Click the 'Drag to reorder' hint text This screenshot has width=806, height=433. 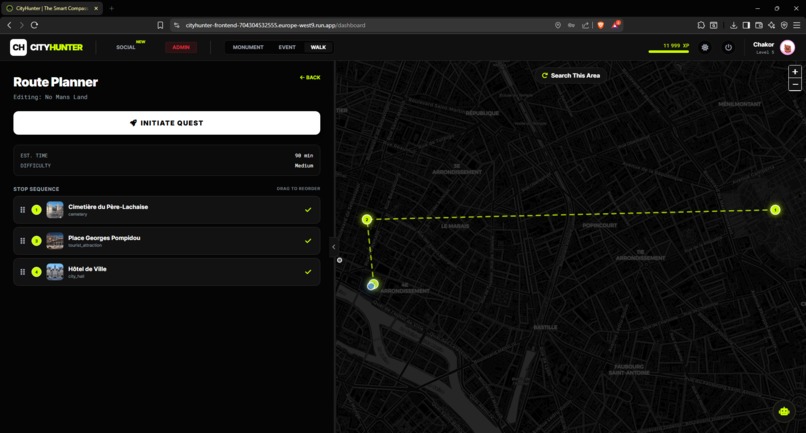[298, 189]
